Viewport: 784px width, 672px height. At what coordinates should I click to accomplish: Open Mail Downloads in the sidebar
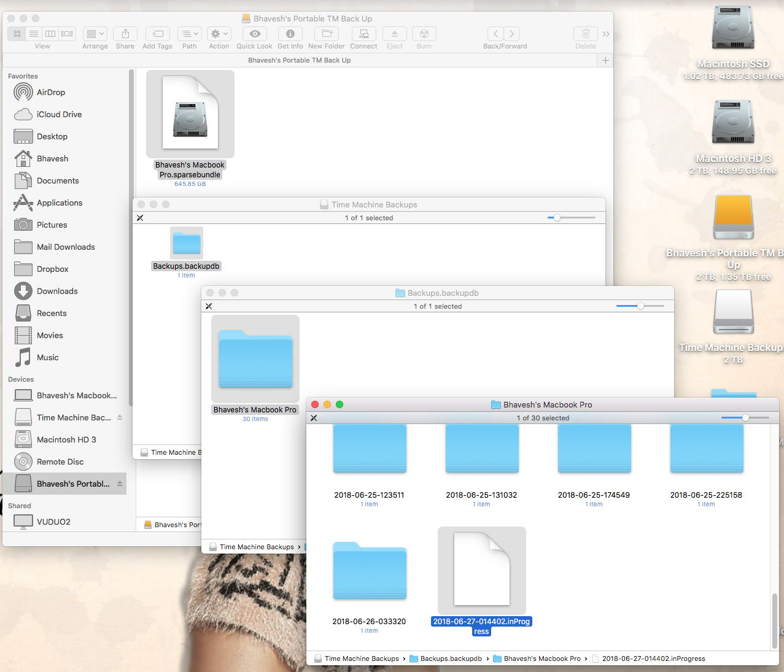tap(66, 247)
